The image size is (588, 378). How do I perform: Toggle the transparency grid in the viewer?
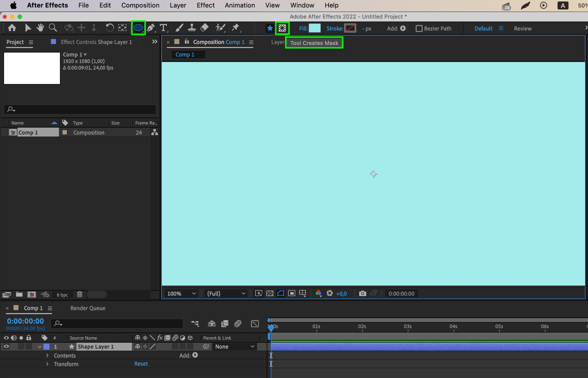click(270, 293)
